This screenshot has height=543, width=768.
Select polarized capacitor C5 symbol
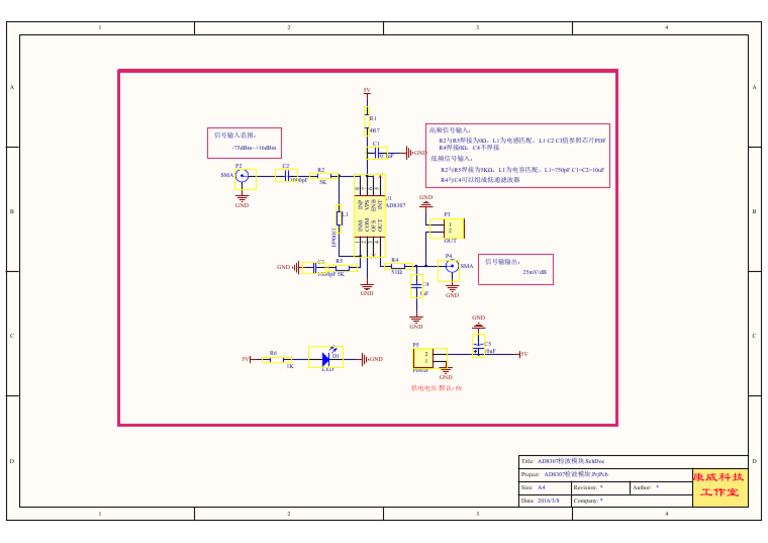[479, 346]
